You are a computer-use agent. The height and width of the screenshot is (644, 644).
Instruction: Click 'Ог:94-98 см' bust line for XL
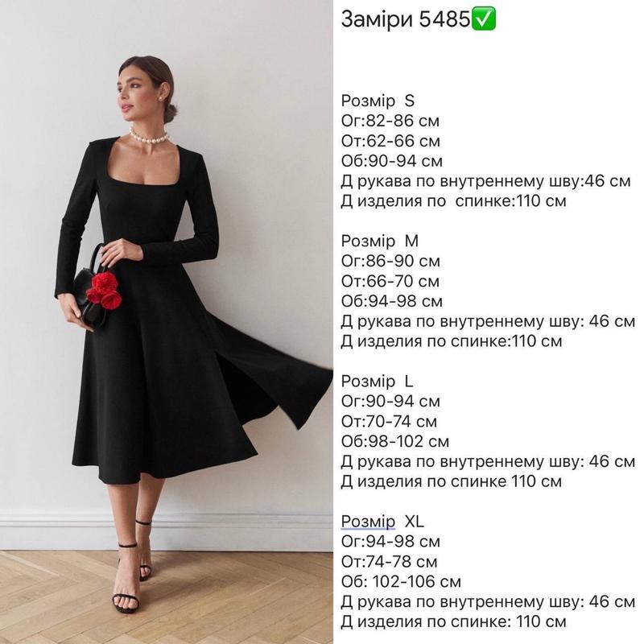390,541
